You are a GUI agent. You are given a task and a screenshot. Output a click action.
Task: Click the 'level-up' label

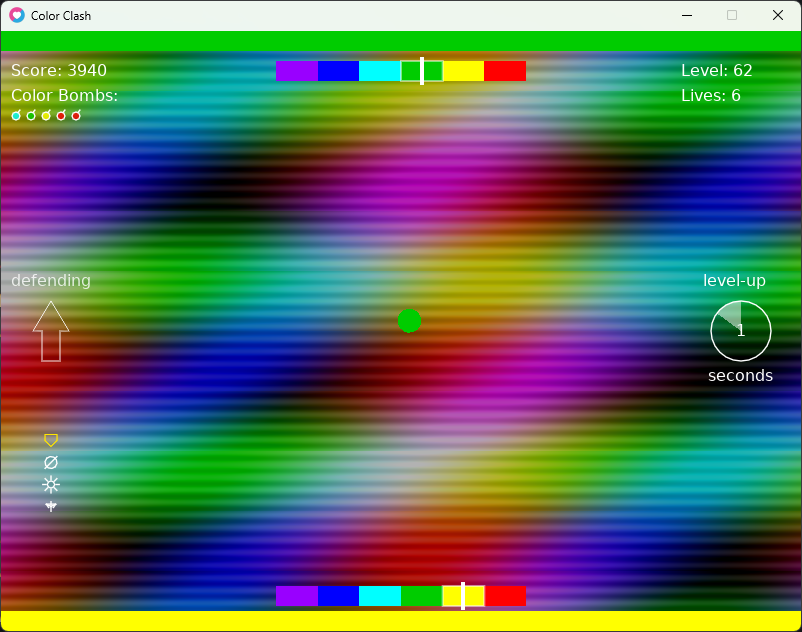tap(734, 281)
